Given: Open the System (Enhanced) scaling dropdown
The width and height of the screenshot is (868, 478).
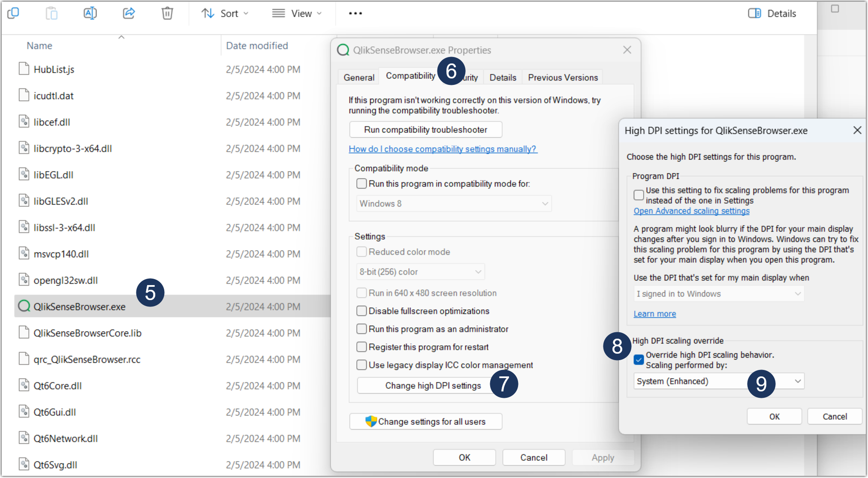Looking at the screenshot, I should click(719, 381).
